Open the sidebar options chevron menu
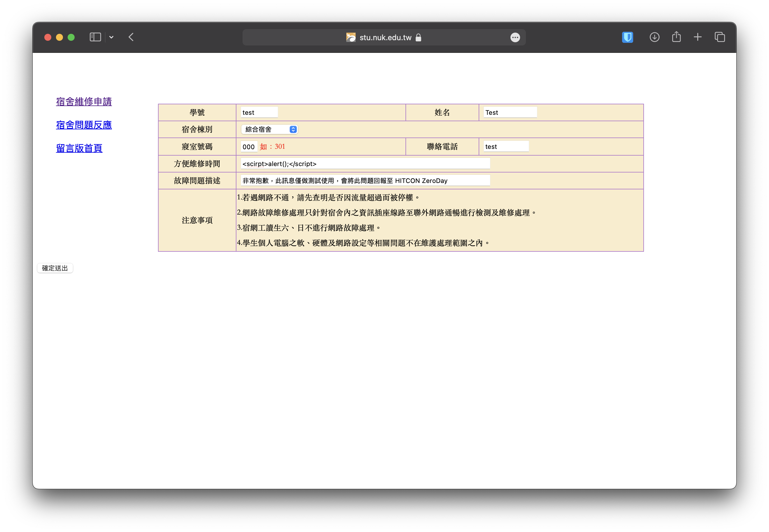Image resolution: width=769 pixels, height=532 pixels. click(x=111, y=37)
